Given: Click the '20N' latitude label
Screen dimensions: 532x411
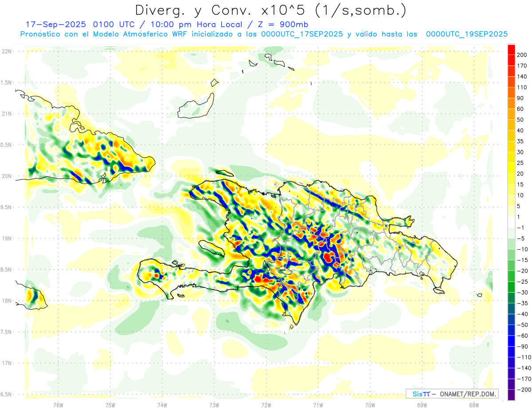Looking at the screenshot, I should (x=7, y=176).
